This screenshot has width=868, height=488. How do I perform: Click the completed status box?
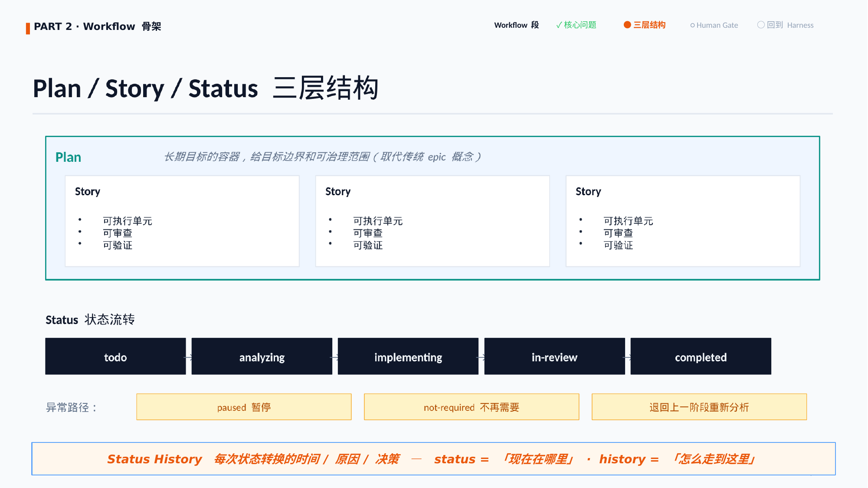click(701, 357)
